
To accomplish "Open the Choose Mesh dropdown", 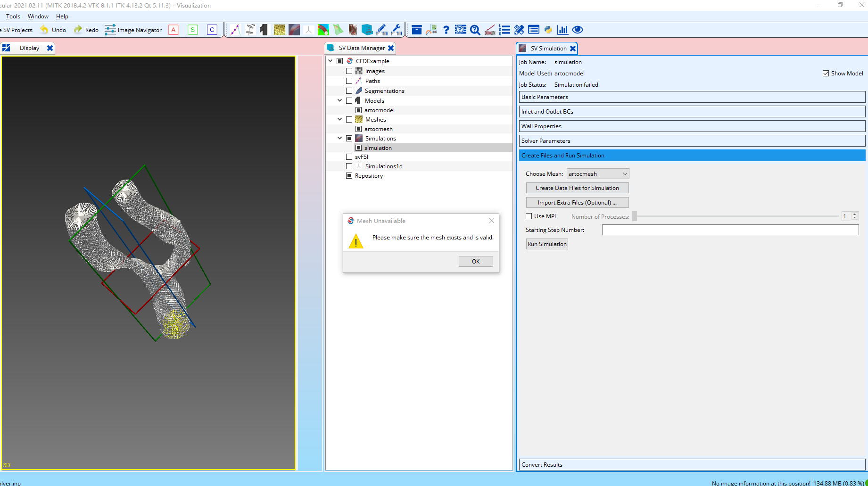I will tap(597, 173).
